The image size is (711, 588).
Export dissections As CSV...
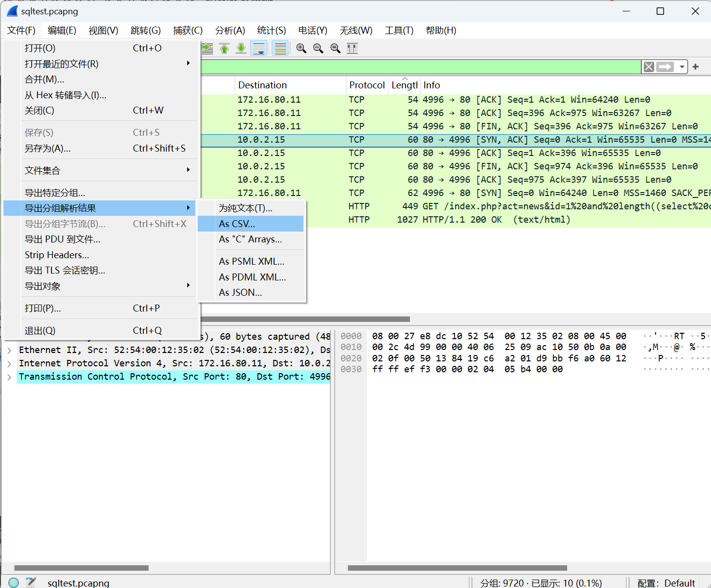point(251,224)
